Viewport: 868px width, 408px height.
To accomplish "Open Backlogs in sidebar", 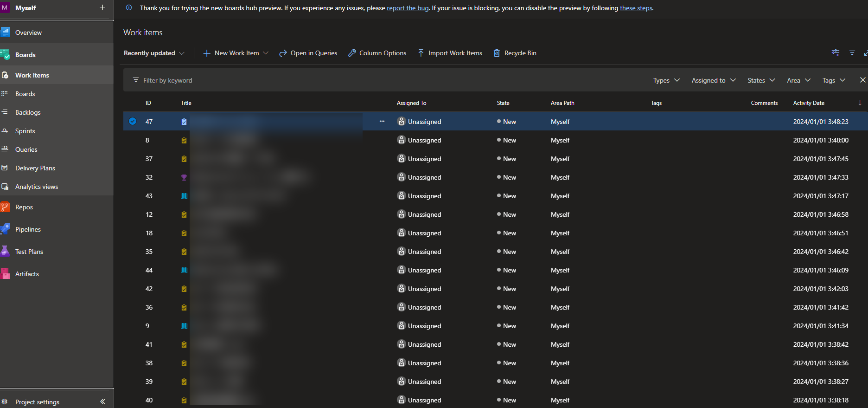I will (x=57, y=112).
